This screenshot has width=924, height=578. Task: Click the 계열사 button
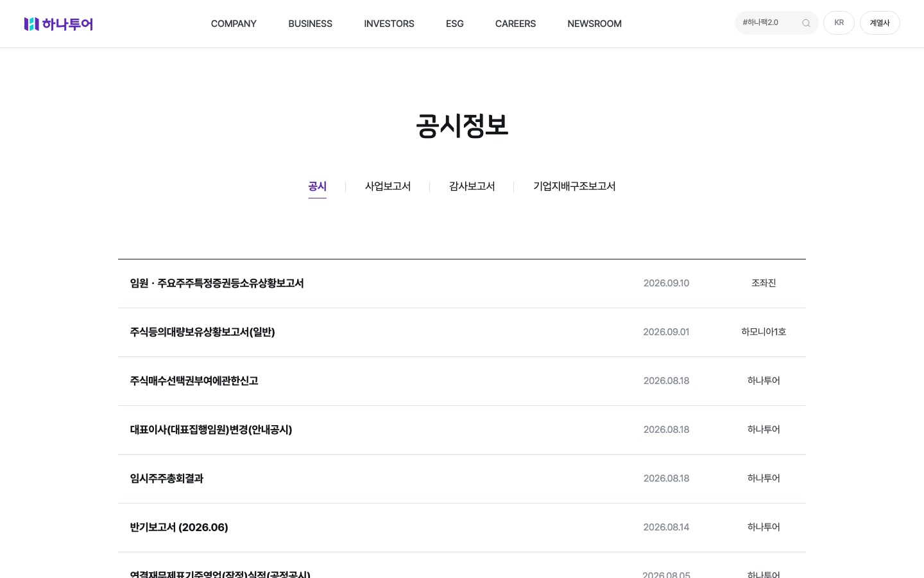[x=880, y=23]
